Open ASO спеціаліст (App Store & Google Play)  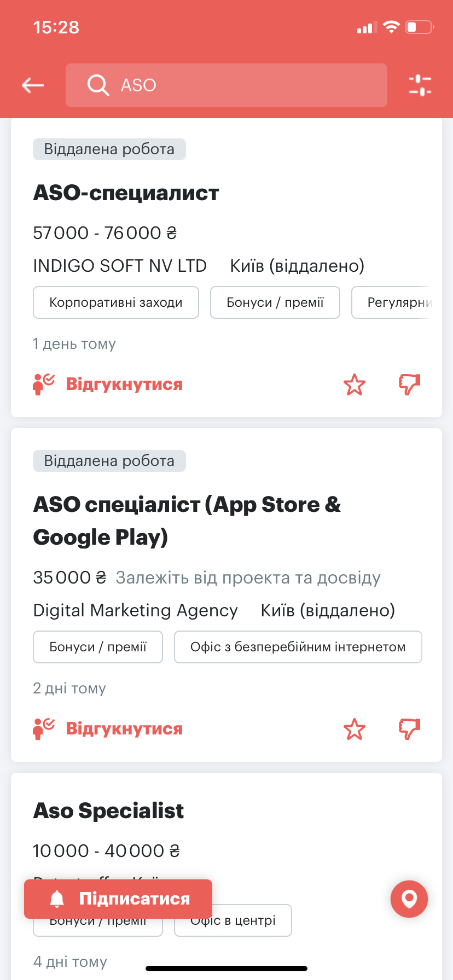click(187, 521)
